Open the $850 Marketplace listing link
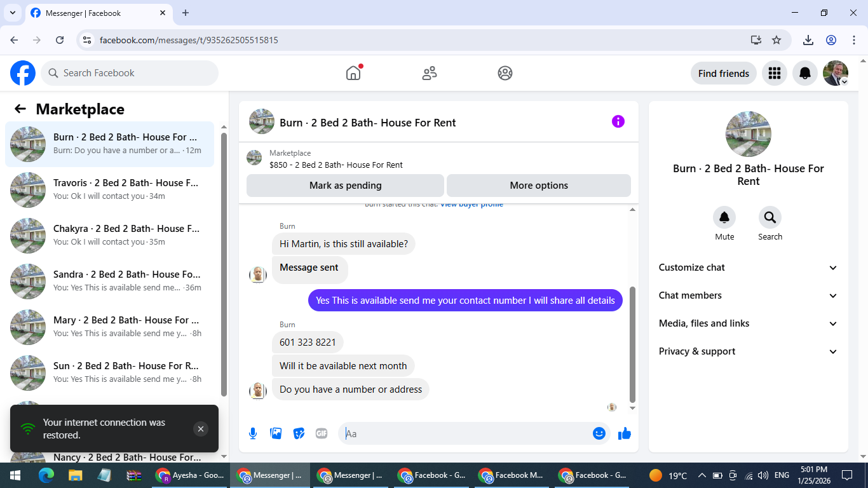This screenshot has height=488, width=868. 336,165
